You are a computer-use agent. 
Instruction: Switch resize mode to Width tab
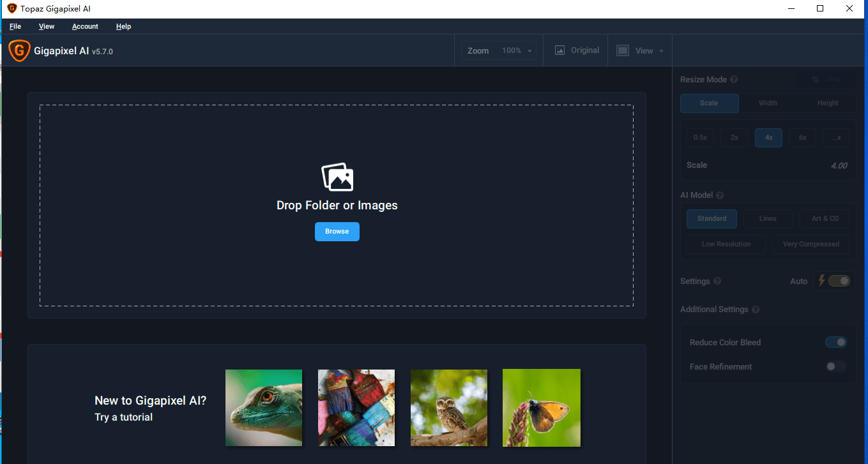768,103
